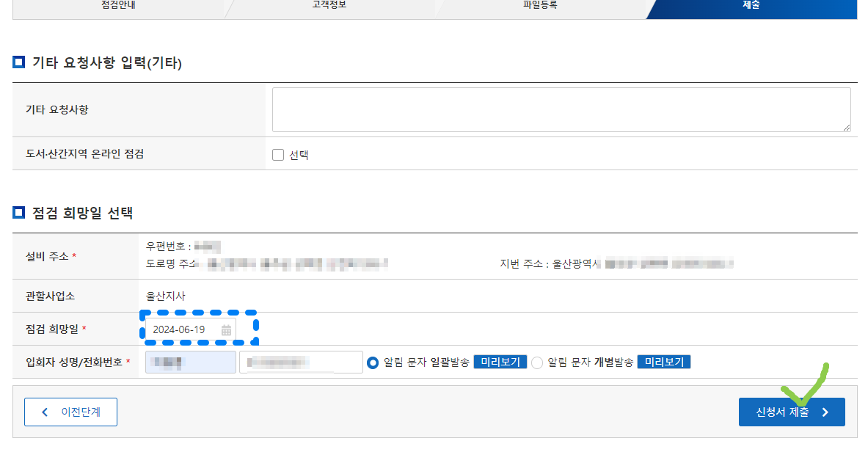868x452 pixels.
Task: Open the calendar icon in date field
Action: [226, 330]
